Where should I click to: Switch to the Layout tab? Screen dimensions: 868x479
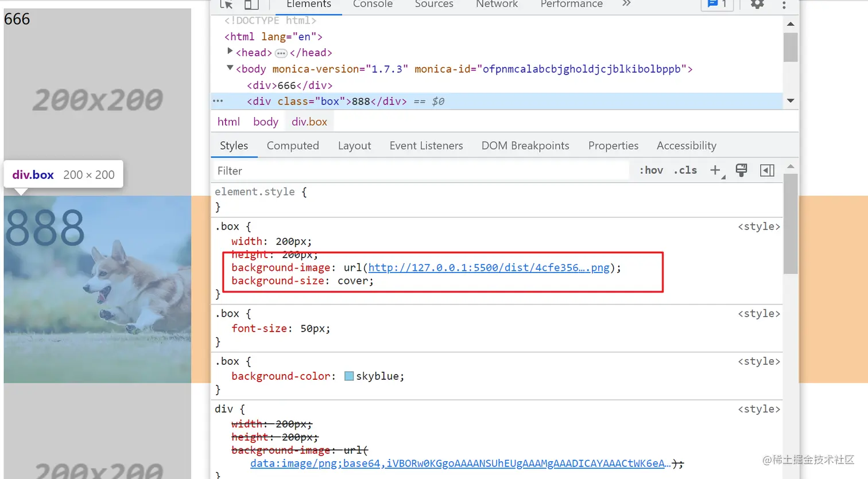pyautogui.click(x=354, y=146)
